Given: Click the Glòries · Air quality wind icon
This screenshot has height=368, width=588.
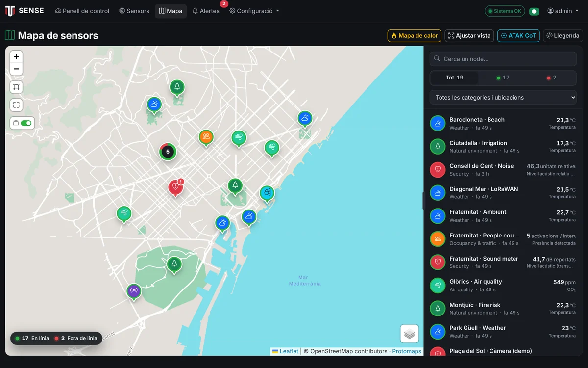Looking at the screenshot, I should (x=438, y=285).
